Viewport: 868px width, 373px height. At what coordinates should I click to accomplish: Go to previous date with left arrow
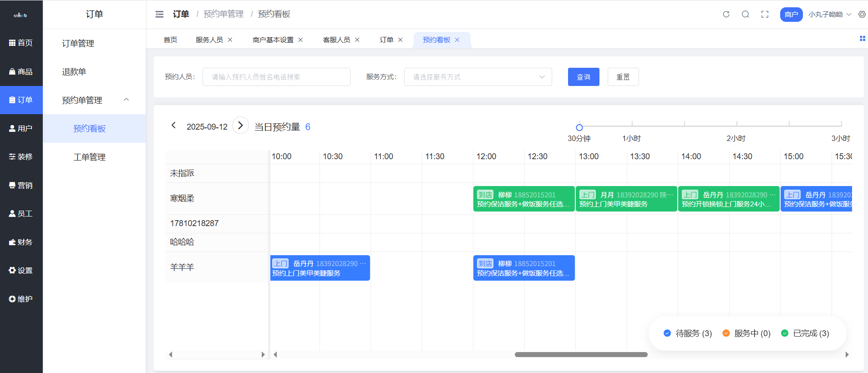pos(173,126)
